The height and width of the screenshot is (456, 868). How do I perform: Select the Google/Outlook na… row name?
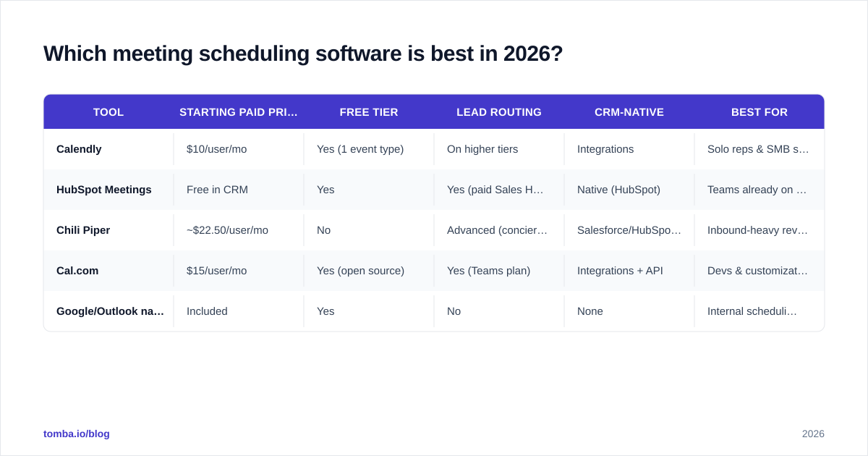(x=110, y=311)
